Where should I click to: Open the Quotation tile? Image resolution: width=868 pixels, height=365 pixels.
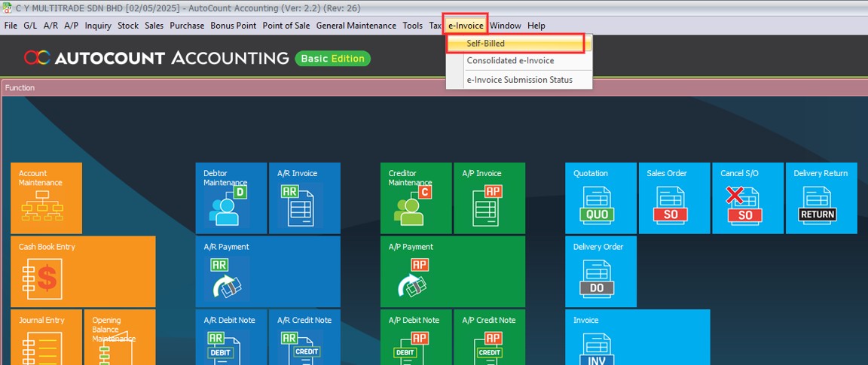(601, 198)
